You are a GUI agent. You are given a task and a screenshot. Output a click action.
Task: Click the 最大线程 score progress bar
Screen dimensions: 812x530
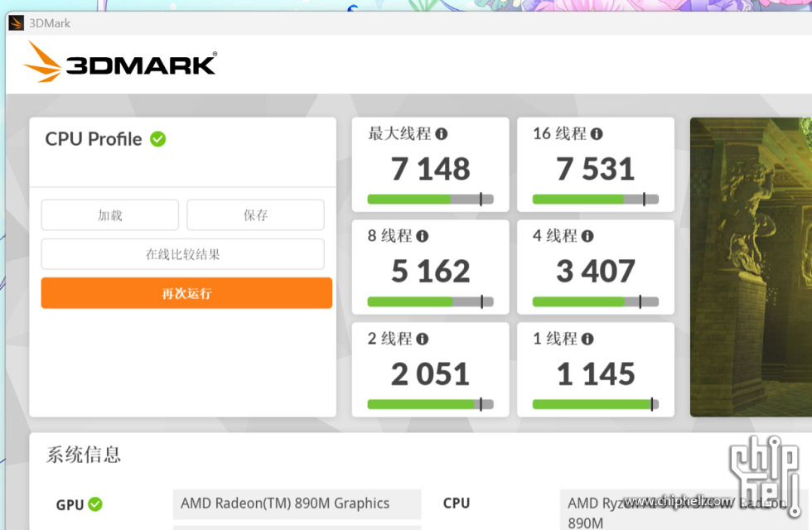(430, 200)
